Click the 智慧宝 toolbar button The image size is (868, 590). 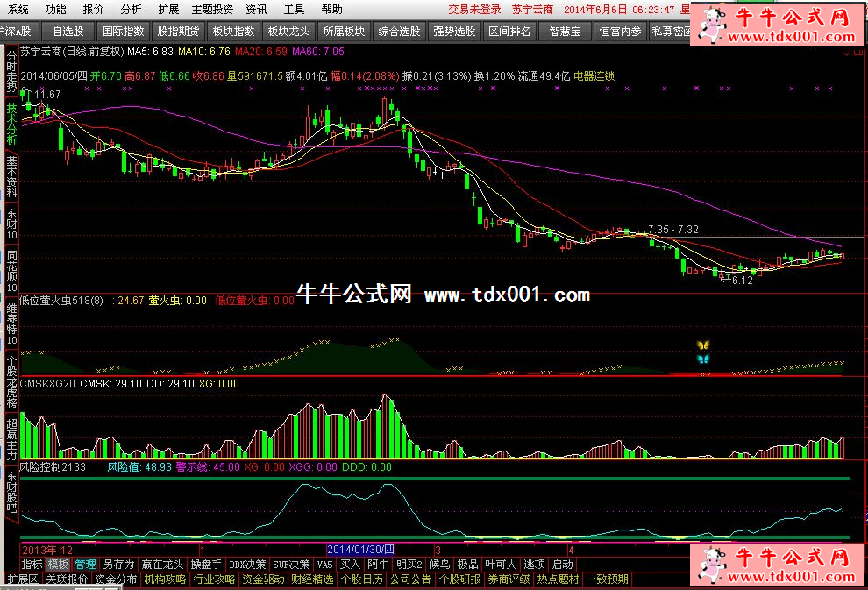point(565,31)
